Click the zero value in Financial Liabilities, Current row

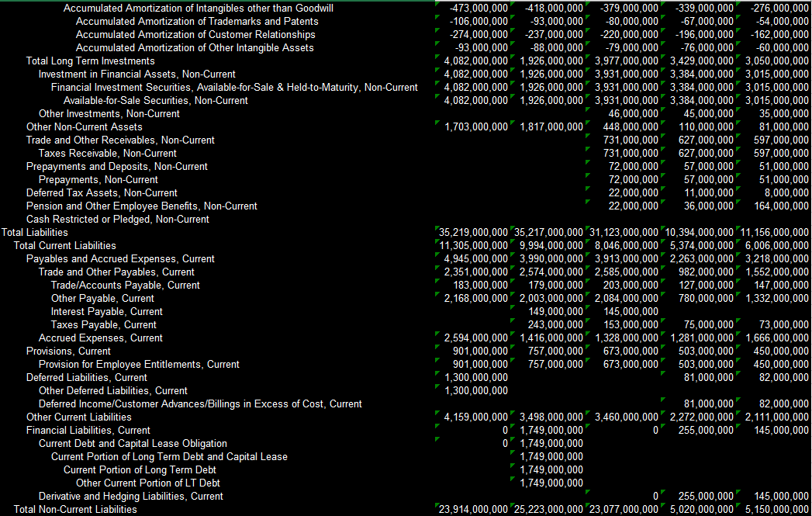(504, 430)
